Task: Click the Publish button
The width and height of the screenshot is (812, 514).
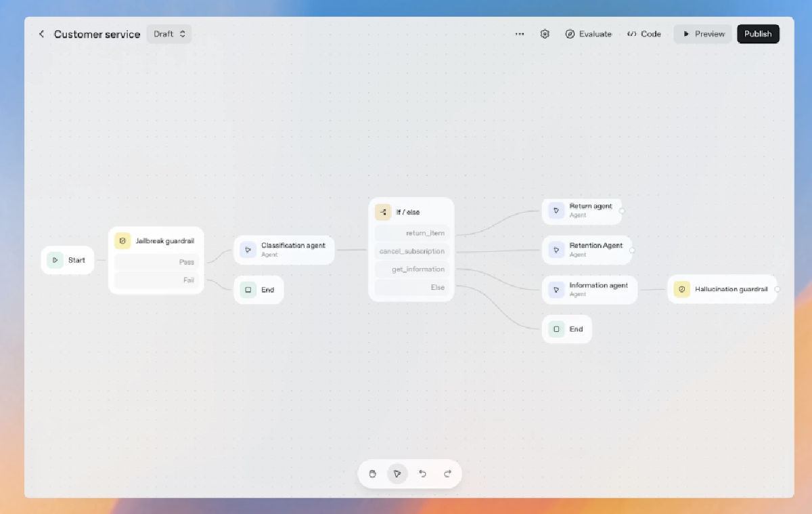Action: 758,34
